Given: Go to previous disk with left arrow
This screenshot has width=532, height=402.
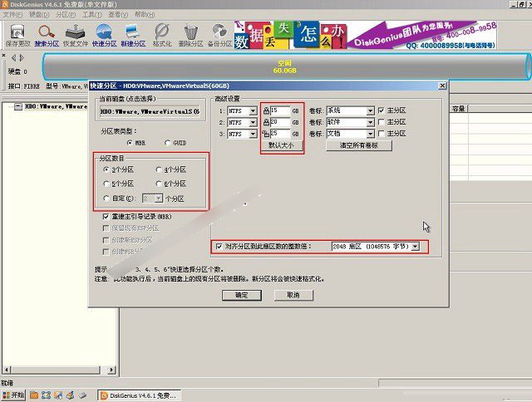Looking at the screenshot, I should pyautogui.click(x=13, y=58).
